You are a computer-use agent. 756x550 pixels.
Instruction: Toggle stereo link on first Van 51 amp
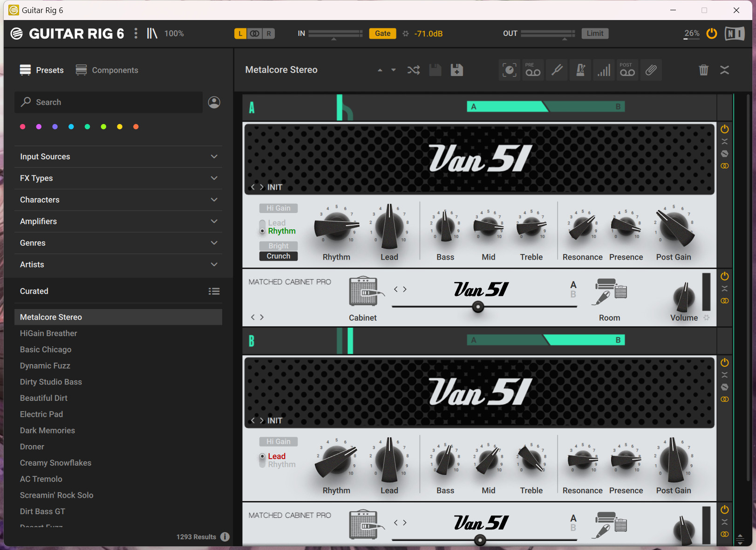click(724, 166)
